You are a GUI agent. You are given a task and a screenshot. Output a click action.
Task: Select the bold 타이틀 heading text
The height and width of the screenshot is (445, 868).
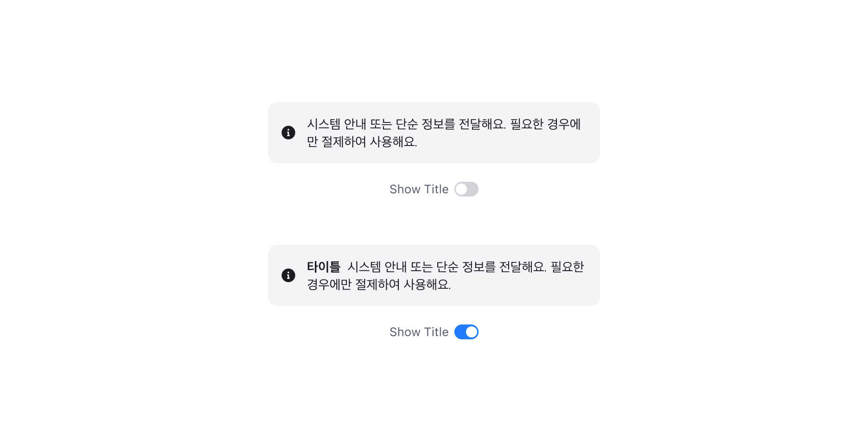(x=324, y=267)
